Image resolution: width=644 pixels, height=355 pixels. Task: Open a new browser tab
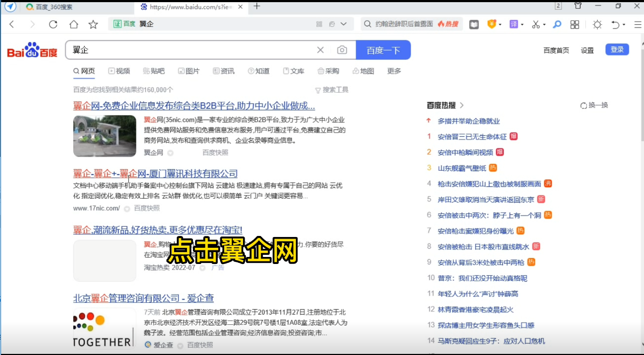(257, 6)
